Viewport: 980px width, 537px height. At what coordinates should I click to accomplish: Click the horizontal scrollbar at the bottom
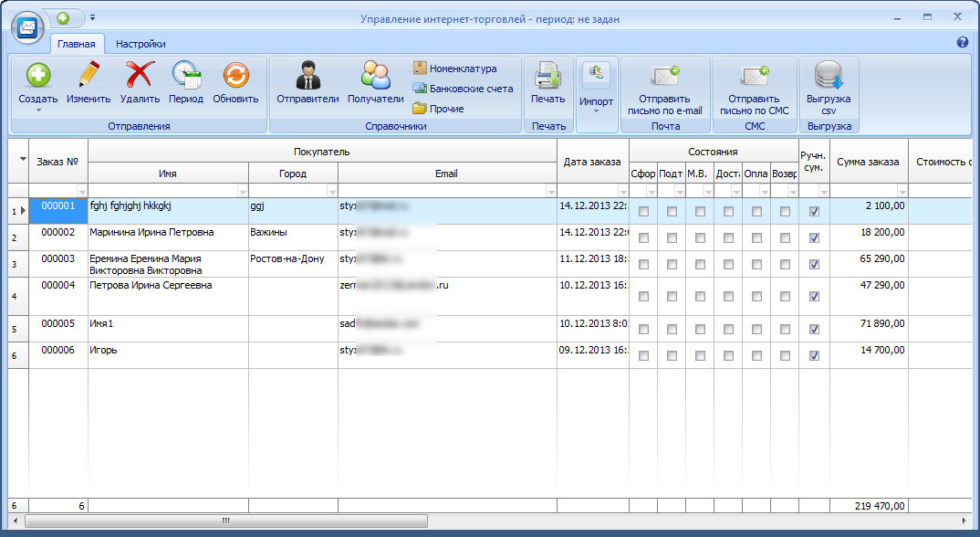pos(225,521)
